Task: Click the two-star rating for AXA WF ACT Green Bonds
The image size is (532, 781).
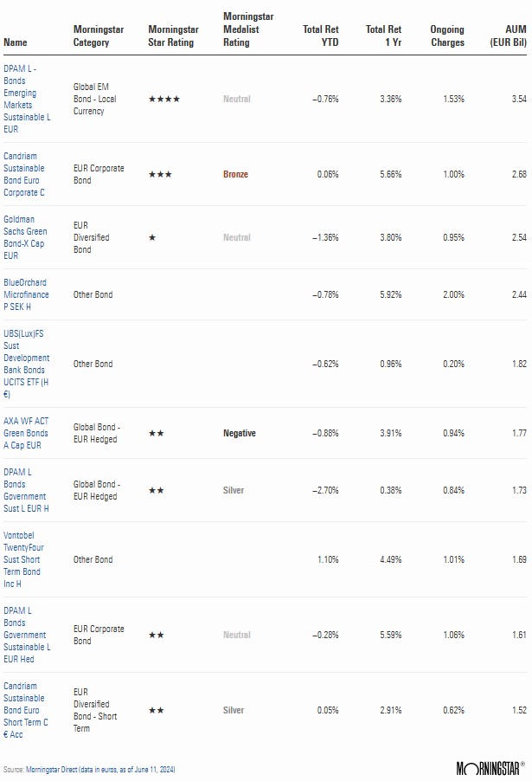Action: coord(157,433)
